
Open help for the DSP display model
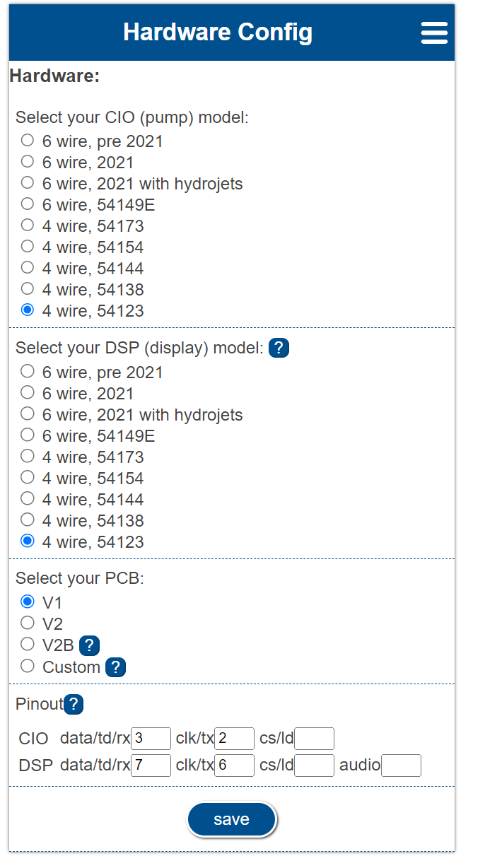[x=279, y=348]
